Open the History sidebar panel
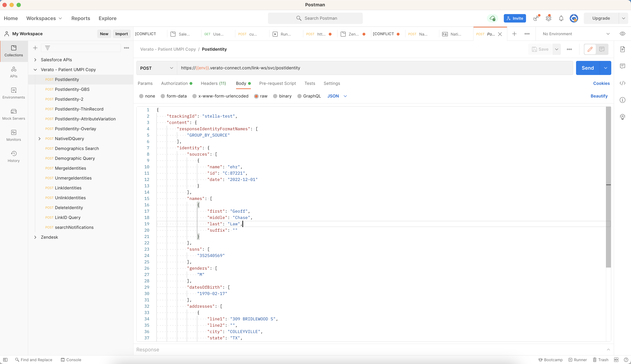 point(14,156)
